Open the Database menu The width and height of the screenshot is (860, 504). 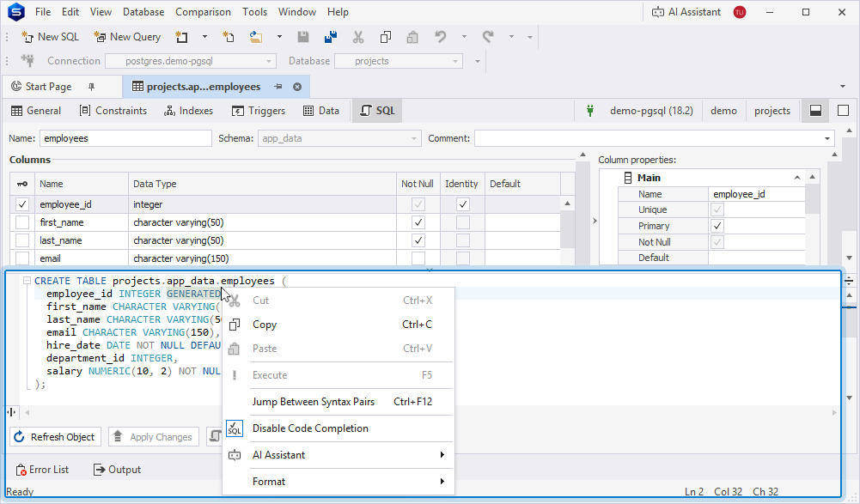point(143,12)
